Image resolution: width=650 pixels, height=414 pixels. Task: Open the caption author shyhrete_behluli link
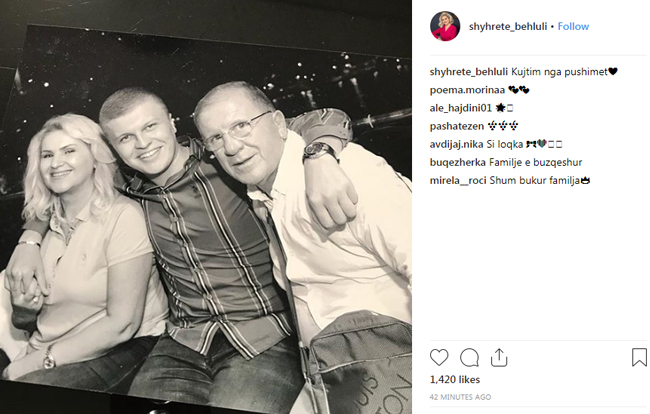pyautogui.click(x=468, y=72)
